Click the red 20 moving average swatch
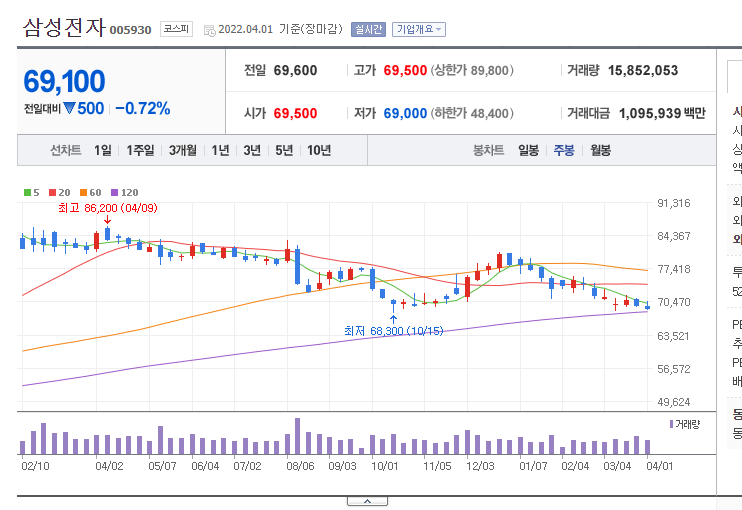 tap(53, 193)
